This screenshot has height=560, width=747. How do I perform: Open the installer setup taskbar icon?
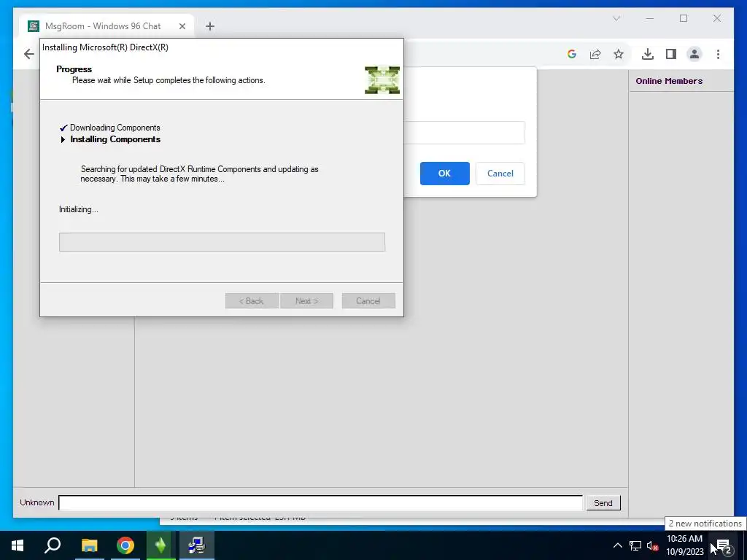197,545
